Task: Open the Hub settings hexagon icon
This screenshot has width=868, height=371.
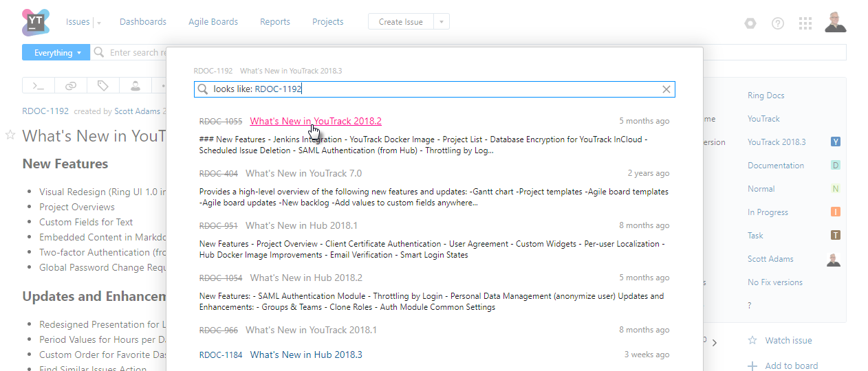Action: [x=750, y=23]
